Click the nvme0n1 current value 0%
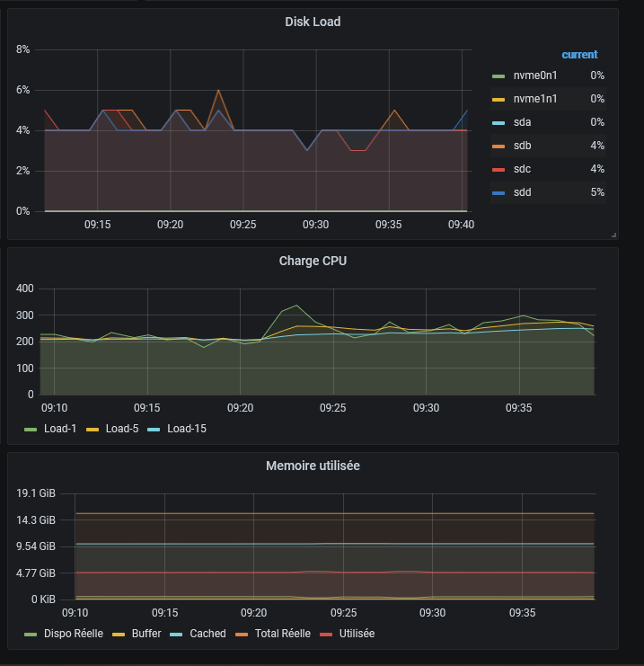The image size is (644, 666). (x=597, y=75)
